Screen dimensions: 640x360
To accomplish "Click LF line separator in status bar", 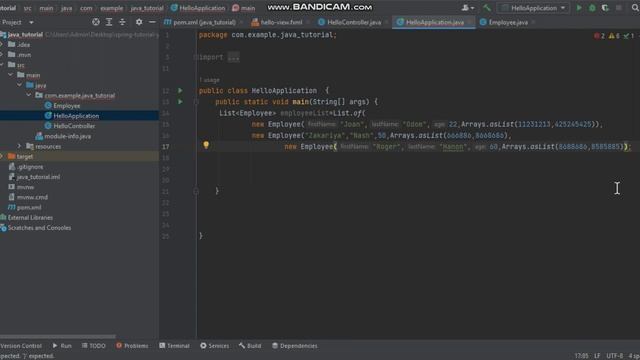I will pos(597,356).
